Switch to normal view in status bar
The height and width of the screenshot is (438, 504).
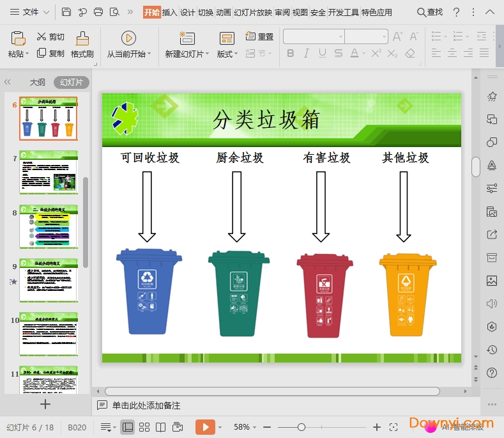128,427
